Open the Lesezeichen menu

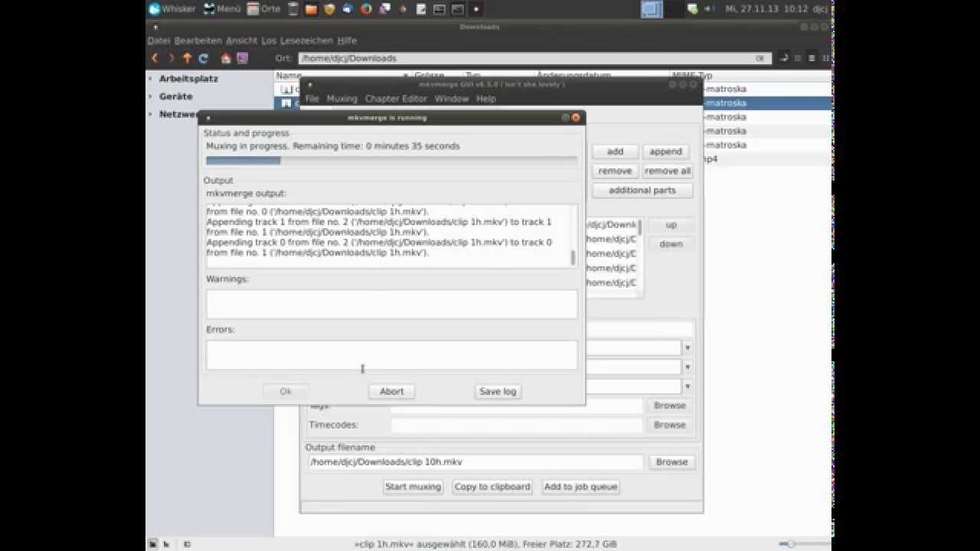306,41
